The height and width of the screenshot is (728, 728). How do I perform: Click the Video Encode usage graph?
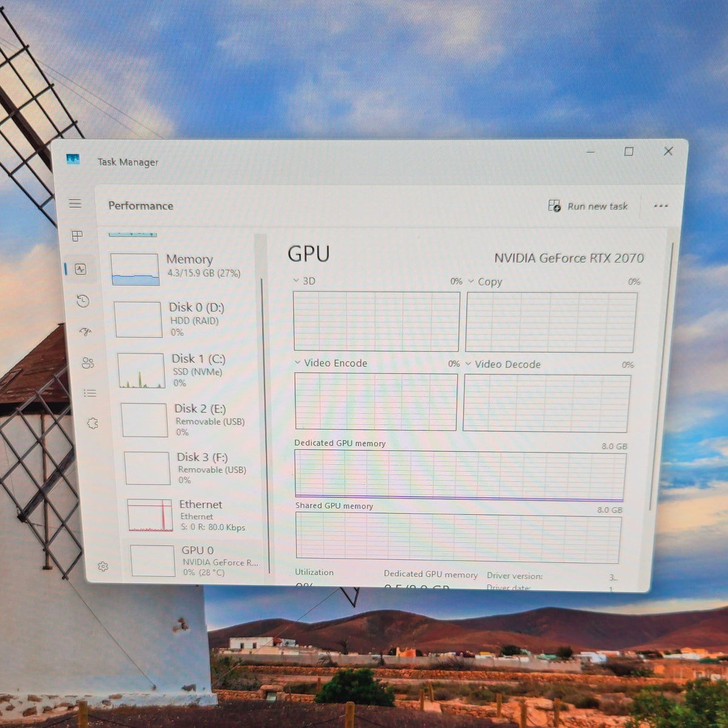(376, 402)
